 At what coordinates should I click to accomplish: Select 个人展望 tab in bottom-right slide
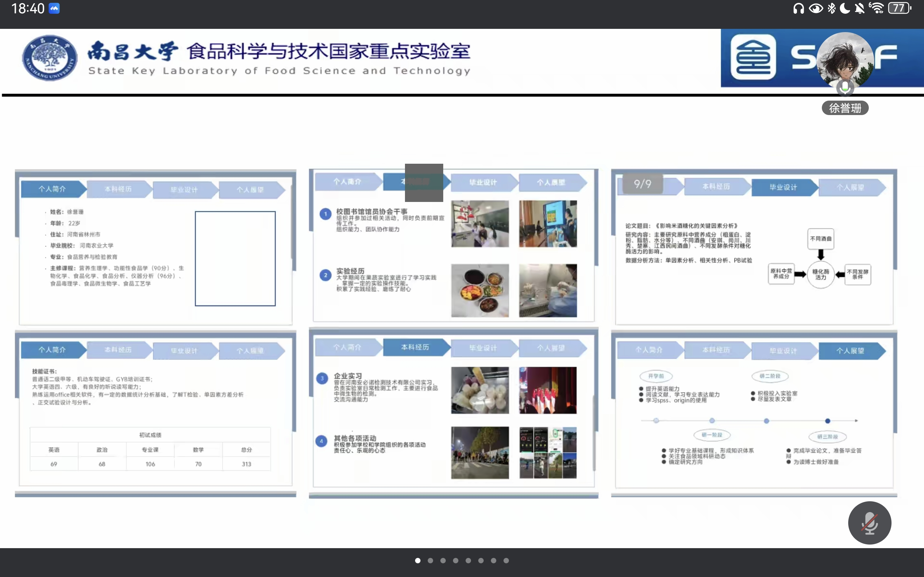pos(850,351)
